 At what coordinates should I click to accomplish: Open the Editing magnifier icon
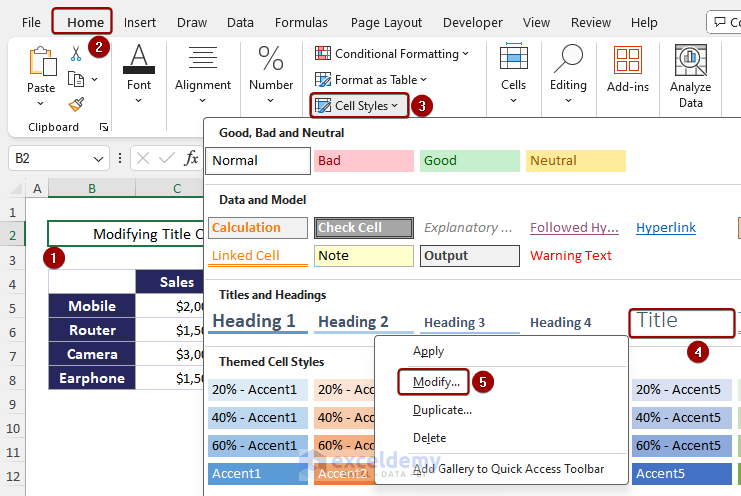click(569, 59)
